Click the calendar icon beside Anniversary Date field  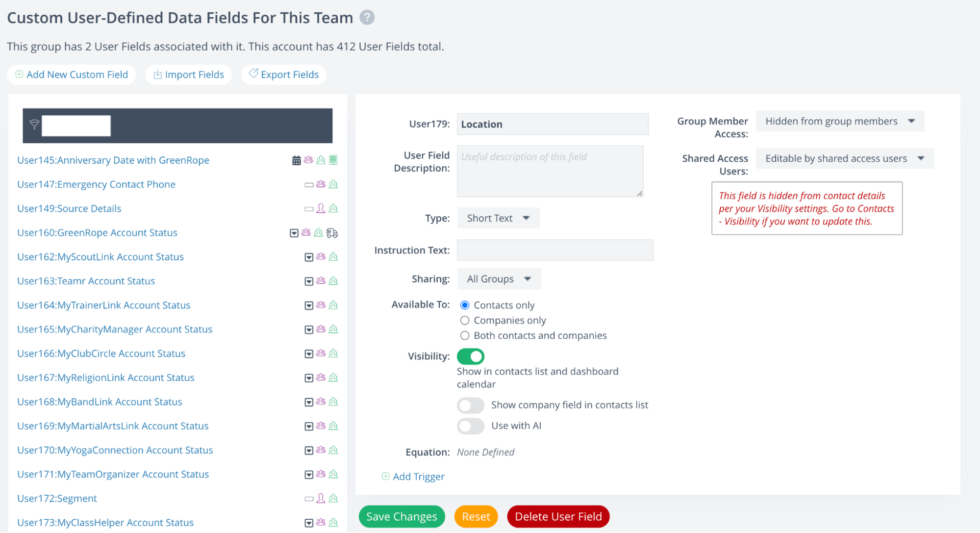point(296,160)
